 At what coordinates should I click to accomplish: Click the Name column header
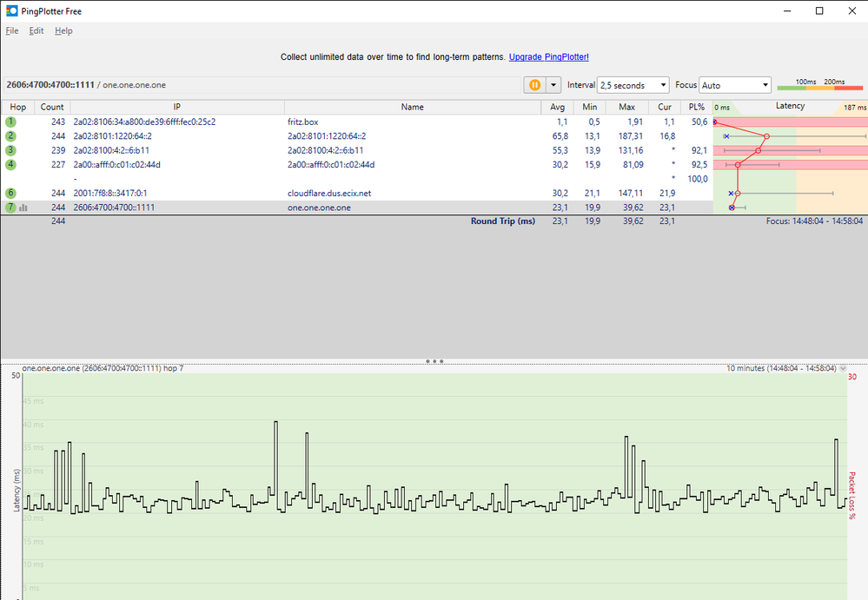point(413,108)
